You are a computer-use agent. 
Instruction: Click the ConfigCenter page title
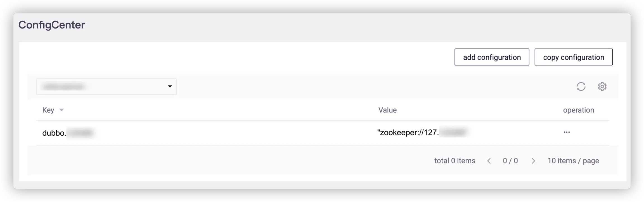(x=52, y=25)
